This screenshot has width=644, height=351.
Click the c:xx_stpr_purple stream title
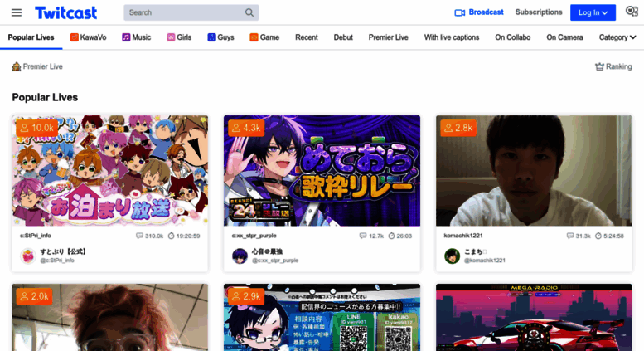click(x=254, y=236)
